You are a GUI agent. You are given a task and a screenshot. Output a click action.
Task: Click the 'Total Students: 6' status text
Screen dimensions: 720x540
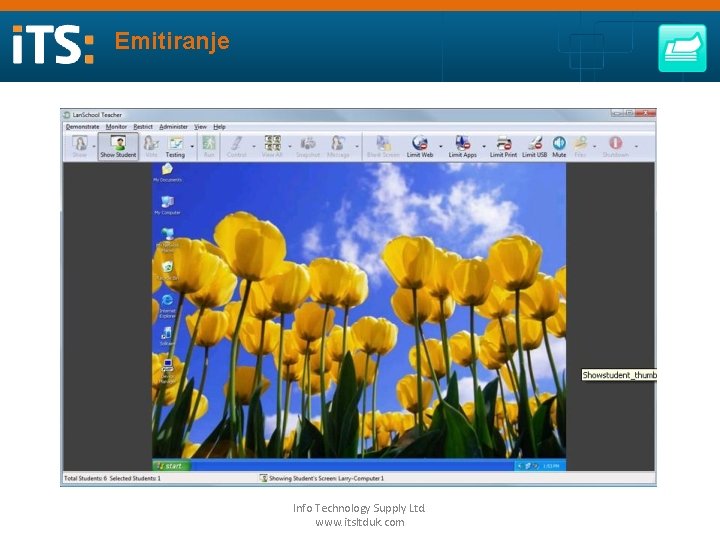pos(85,478)
